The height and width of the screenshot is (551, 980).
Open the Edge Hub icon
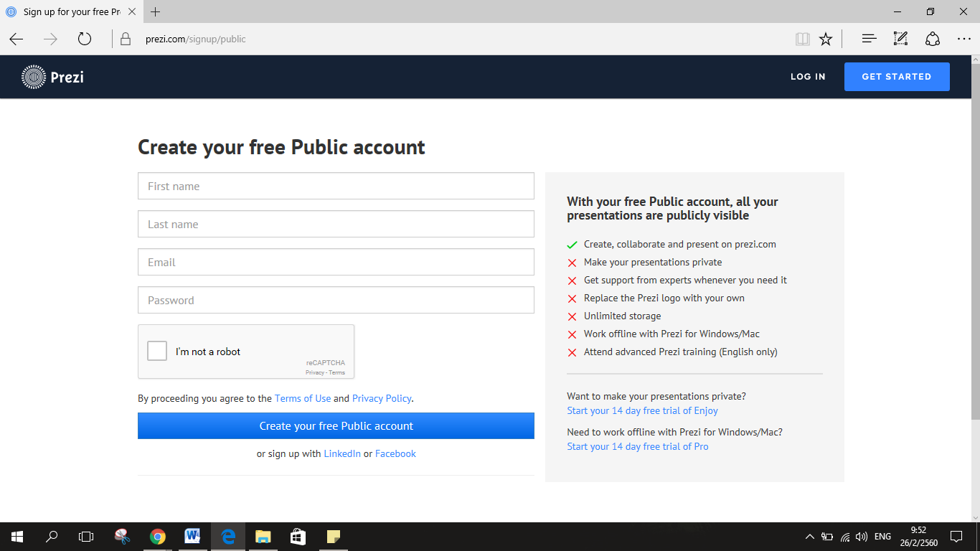coord(870,39)
